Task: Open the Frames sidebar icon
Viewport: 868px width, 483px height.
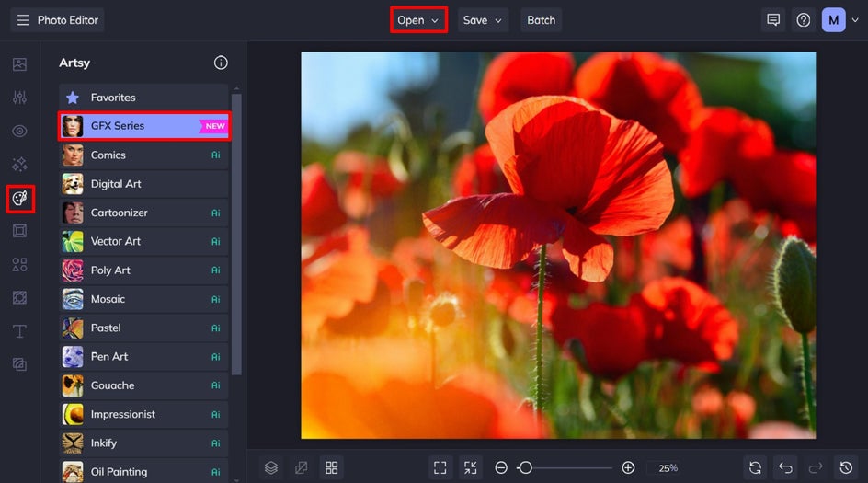Action: coord(20,231)
